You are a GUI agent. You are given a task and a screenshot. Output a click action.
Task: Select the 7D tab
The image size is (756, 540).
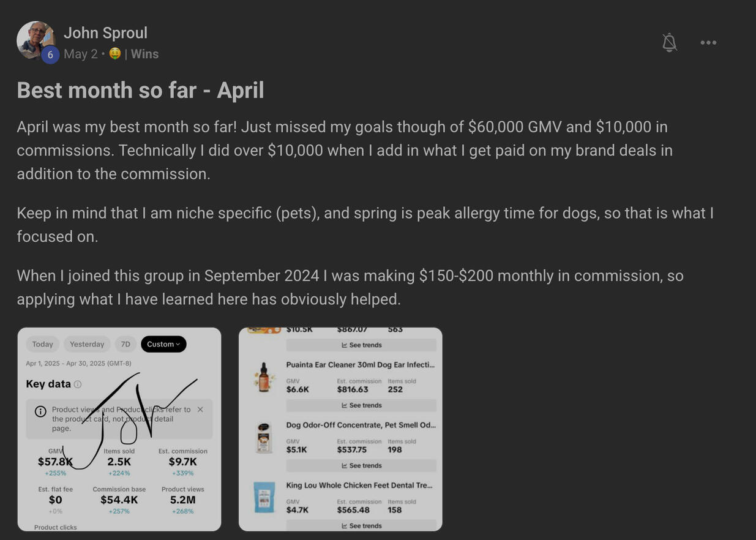pos(125,344)
